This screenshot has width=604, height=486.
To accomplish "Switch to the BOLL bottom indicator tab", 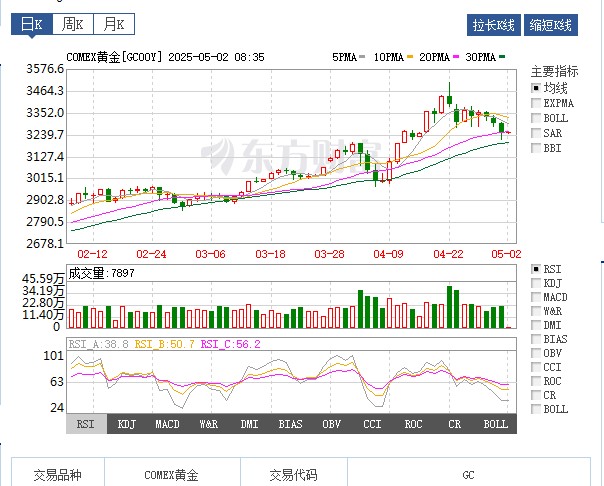I will pyautogui.click(x=495, y=424).
